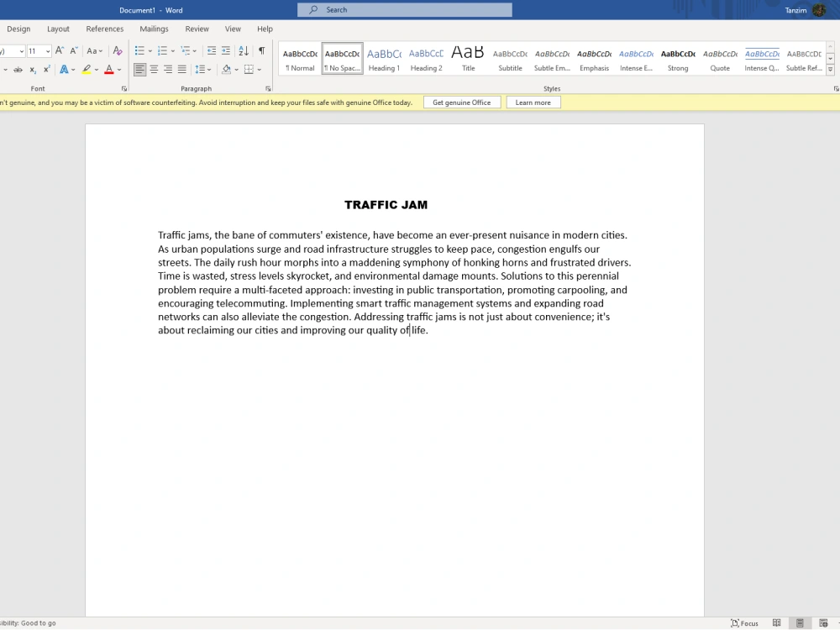Image resolution: width=840 pixels, height=630 pixels.
Task: Toggle superscript formatting
Action: tap(46, 70)
